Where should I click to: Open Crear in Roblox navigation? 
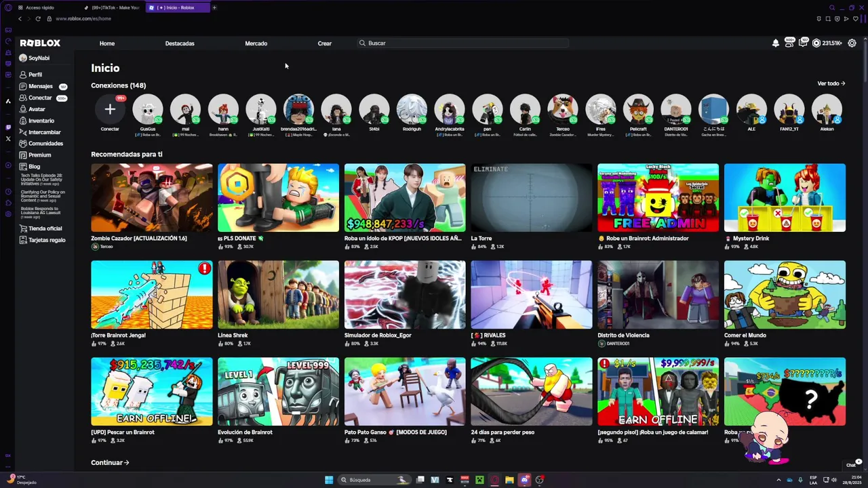(325, 43)
